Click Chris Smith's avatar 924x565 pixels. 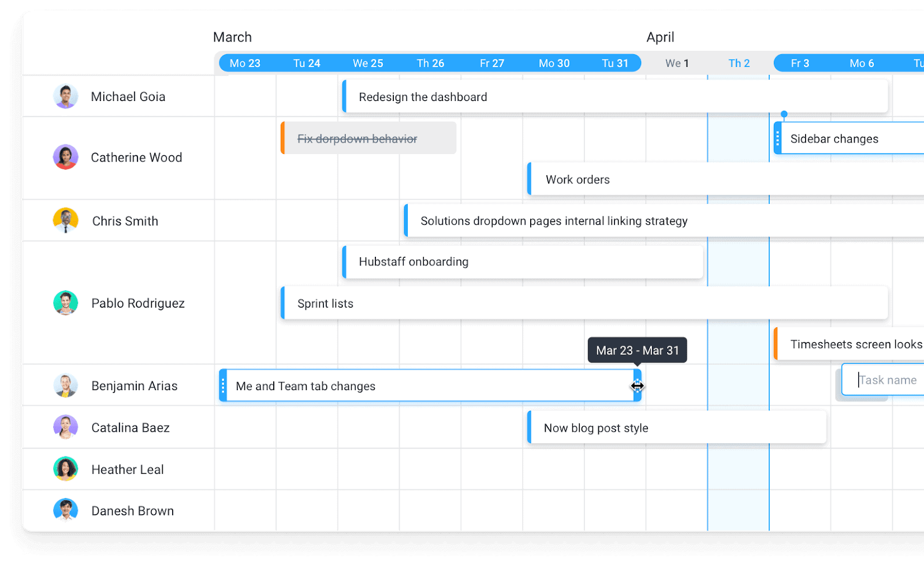pos(66,220)
